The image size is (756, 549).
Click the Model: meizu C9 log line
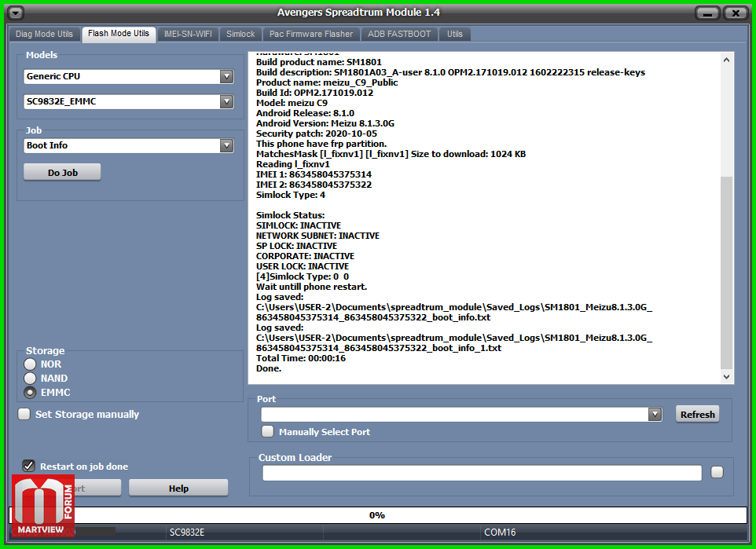click(292, 103)
